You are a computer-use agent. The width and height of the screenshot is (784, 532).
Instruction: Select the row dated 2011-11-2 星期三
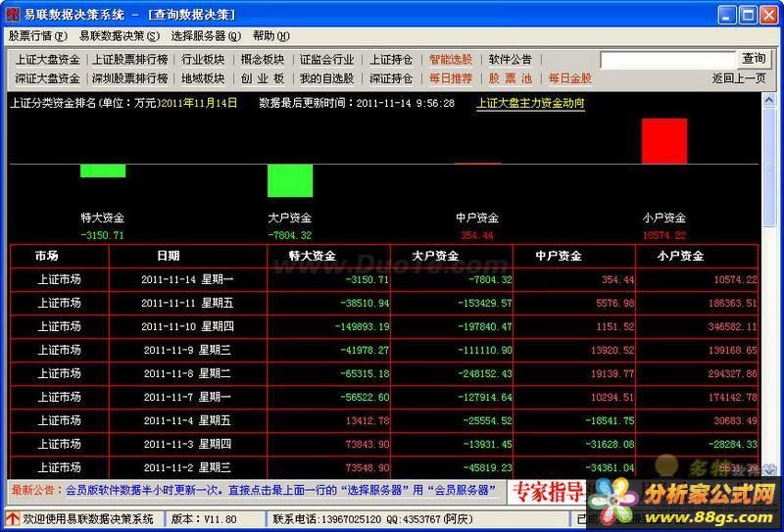click(383, 467)
